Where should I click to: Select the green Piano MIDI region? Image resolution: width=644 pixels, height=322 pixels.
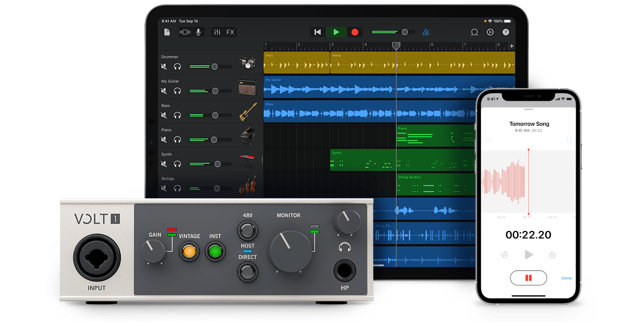436,136
